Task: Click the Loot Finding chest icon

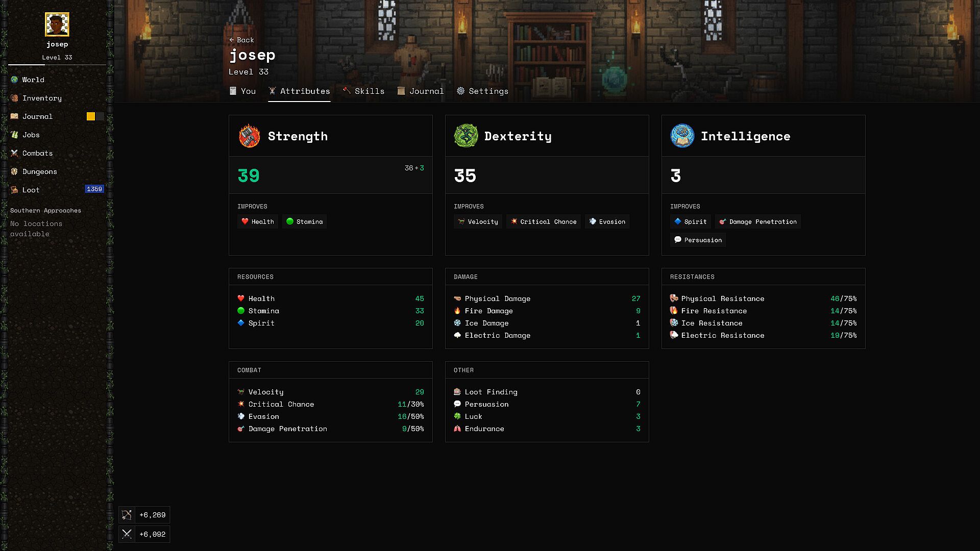Action: pos(457,392)
